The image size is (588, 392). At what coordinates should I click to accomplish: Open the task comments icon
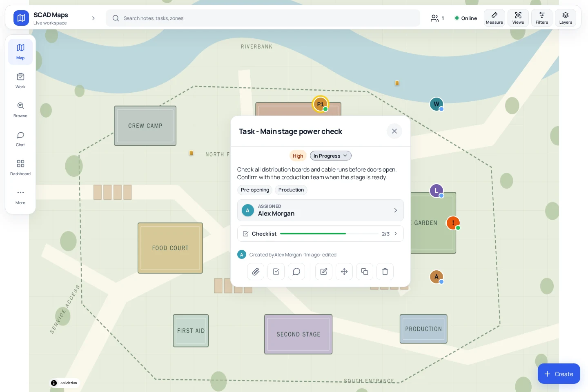pyautogui.click(x=296, y=272)
